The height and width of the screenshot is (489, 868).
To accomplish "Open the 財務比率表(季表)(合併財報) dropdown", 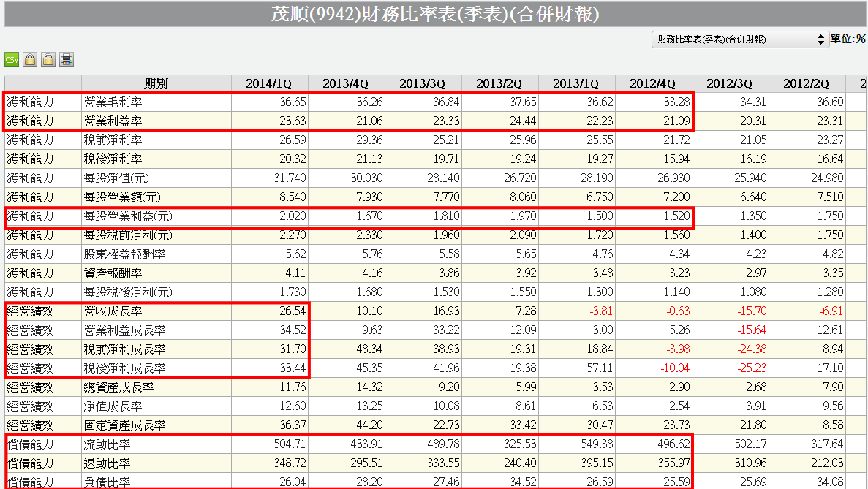I will (740, 39).
